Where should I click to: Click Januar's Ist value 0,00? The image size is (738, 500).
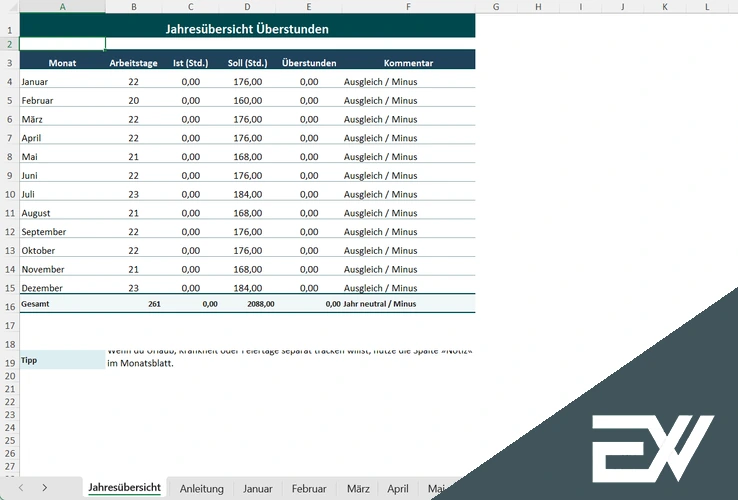pos(191,81)
